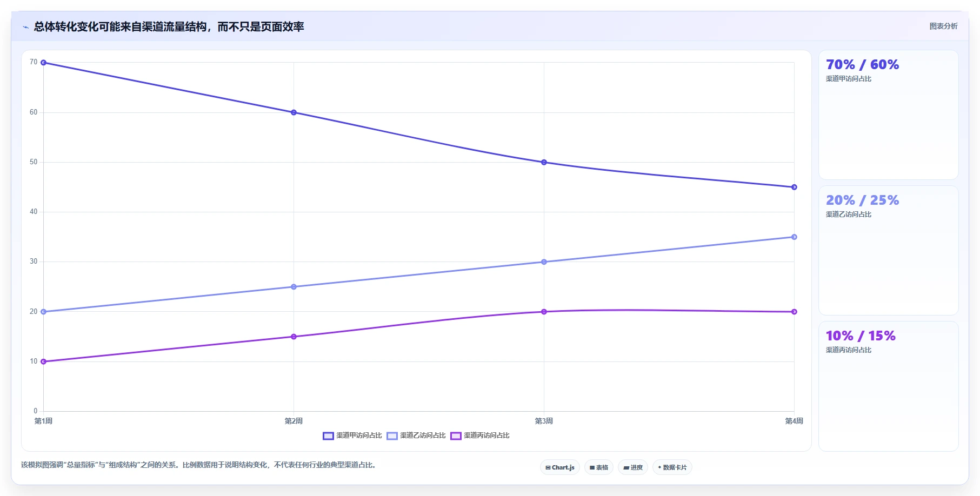Viewport: 980px width, 496px height.
Task: Click the 图表分析 label in the header
Action: (x=943, y=26)
